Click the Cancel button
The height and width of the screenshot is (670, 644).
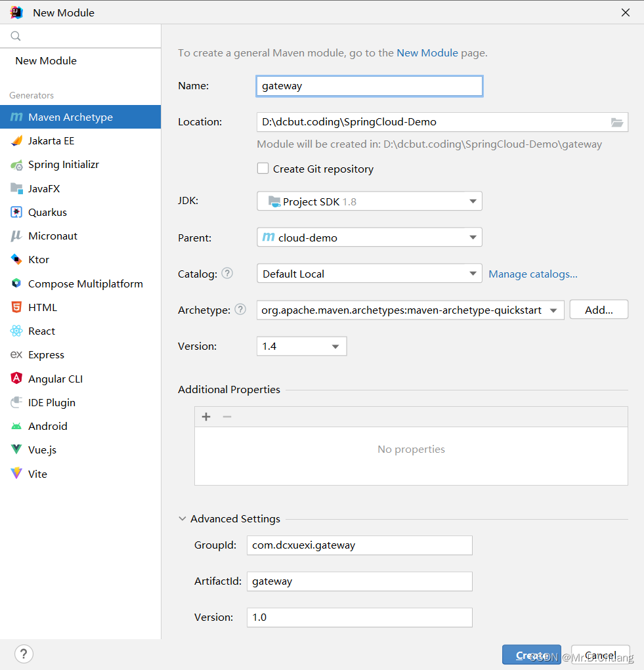(x=601, y=655)
